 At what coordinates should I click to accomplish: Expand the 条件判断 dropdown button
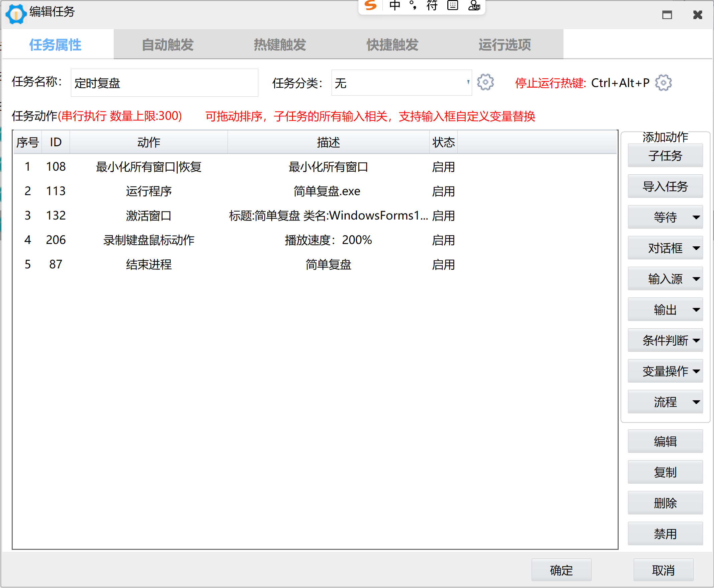[x=696, y=340]
